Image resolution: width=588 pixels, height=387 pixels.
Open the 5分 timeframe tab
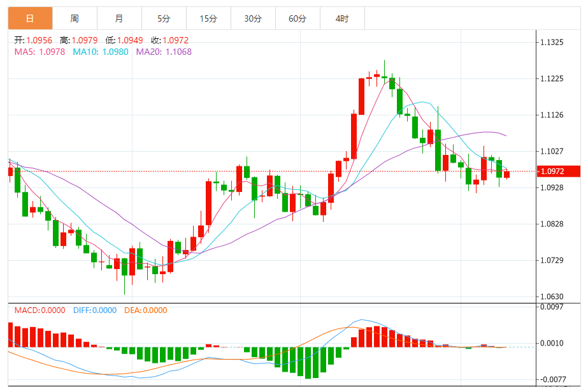click(x=164, y=18)
